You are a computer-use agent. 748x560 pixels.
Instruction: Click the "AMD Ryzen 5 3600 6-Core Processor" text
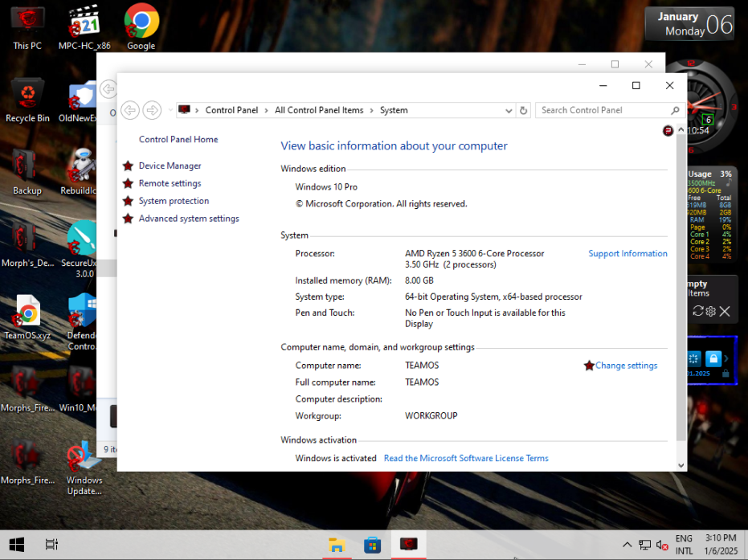pos(475,254)
